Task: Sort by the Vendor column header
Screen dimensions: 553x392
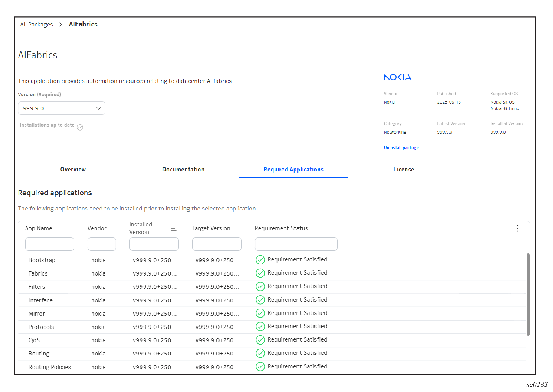Action: pyautogui.click(x=97, y=228)
